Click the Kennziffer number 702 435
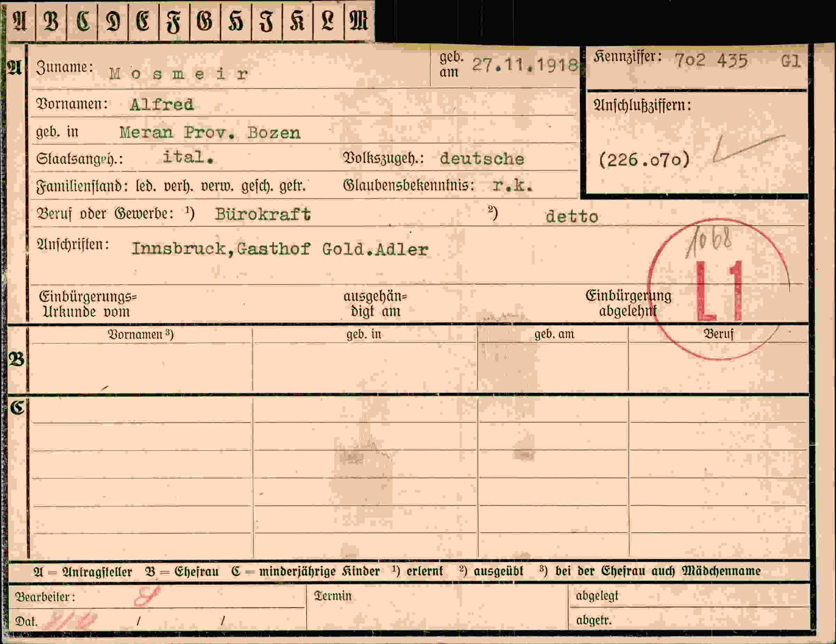 pos(711,61)
